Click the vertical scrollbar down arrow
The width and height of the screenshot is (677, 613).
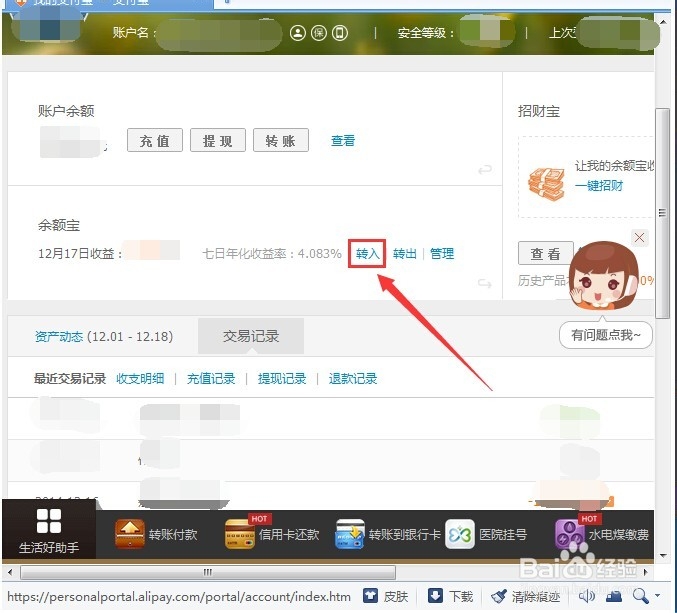click(662, 556)
